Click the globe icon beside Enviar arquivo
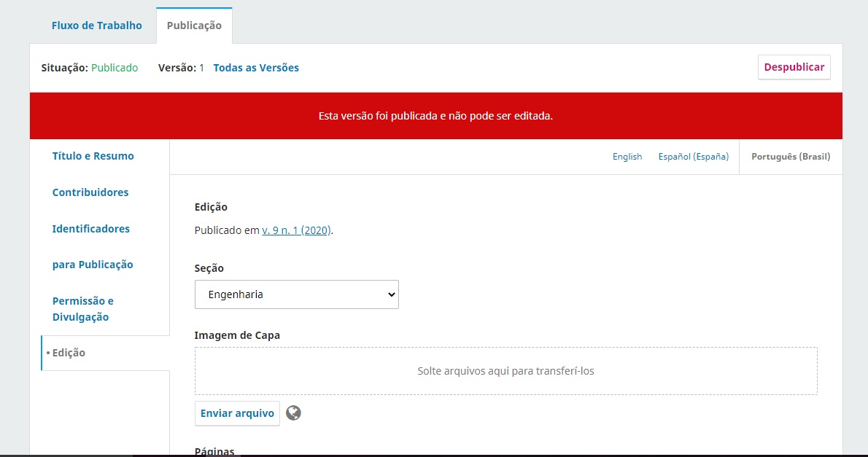This screenshot has width=868, height=457. (x=293, y=413)
